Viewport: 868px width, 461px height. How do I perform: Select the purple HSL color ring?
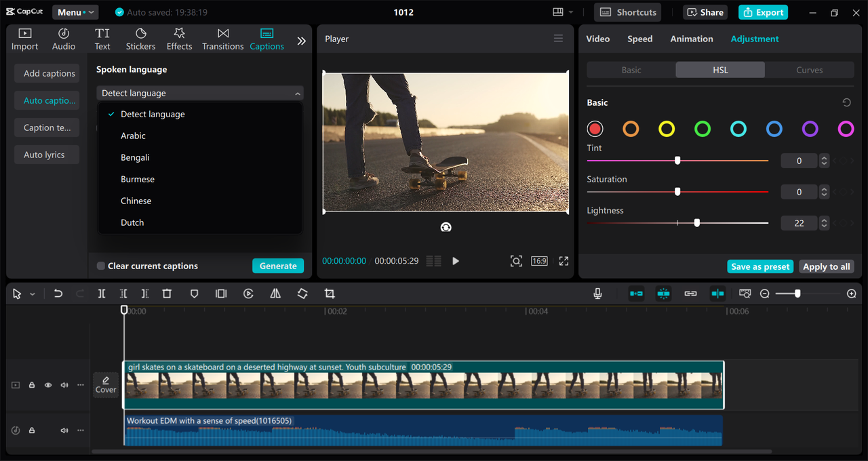(x=810, y=129)
